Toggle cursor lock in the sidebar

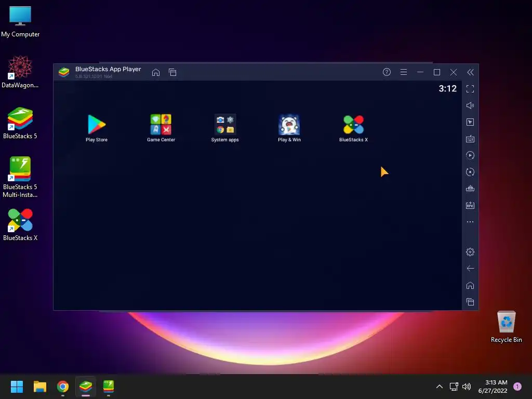[470, 122]
